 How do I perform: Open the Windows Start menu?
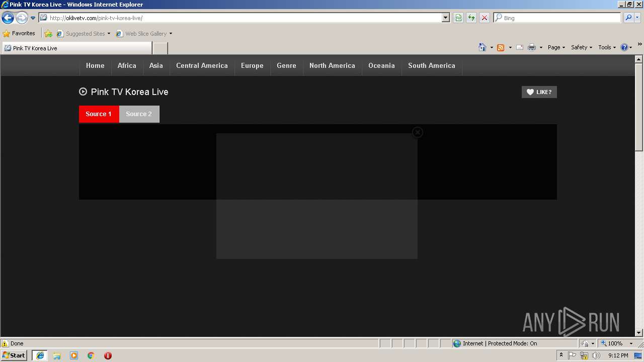coord(14,355)
